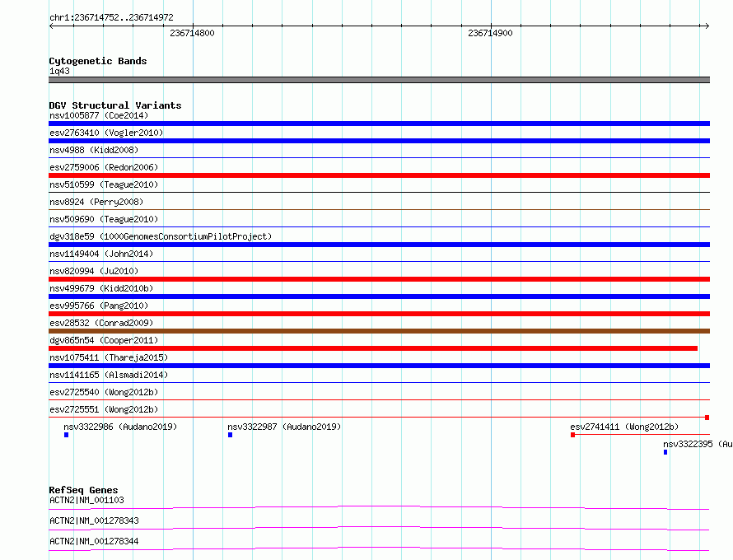Open nsv3322987 (Audano2019) label
Viewport: 733px width, 560px height.
[284, 427]
